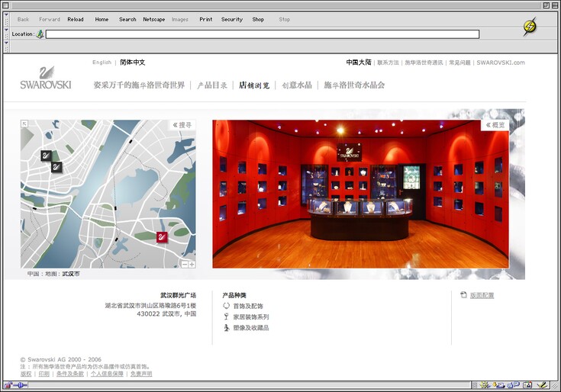Zoom in the map with plus button

[x=192, y=264]
